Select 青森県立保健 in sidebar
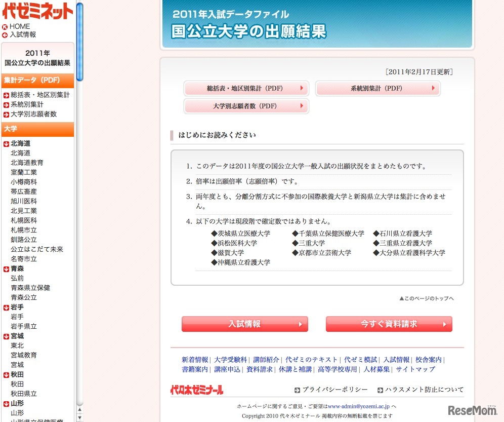 click(x=30, y=288)
